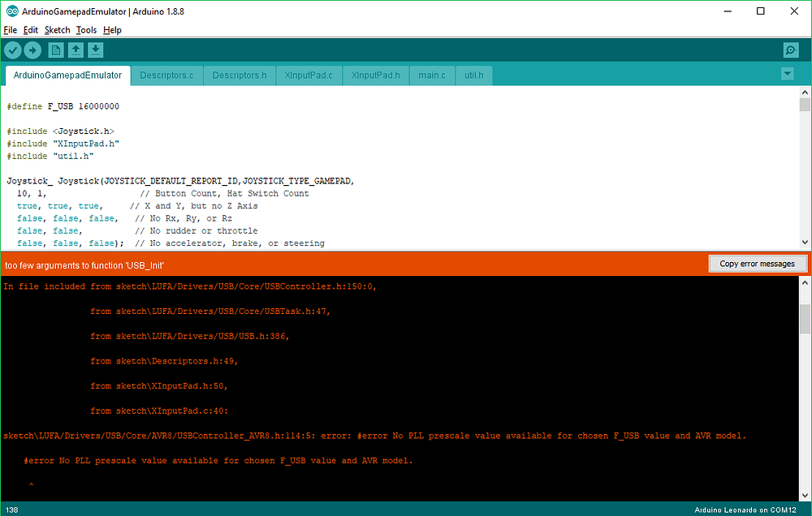Open the Tools menu
This screenshot has width=812, height=516.
87,30
